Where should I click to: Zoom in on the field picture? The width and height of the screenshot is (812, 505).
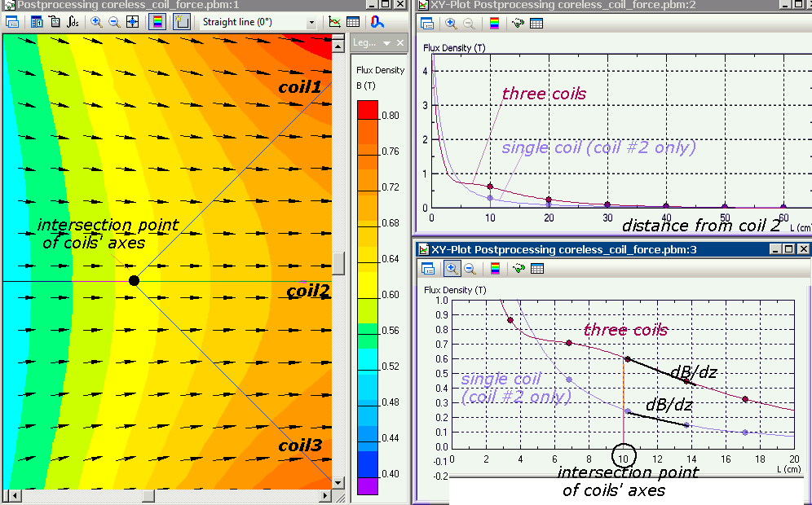click(x=97, y=22)
